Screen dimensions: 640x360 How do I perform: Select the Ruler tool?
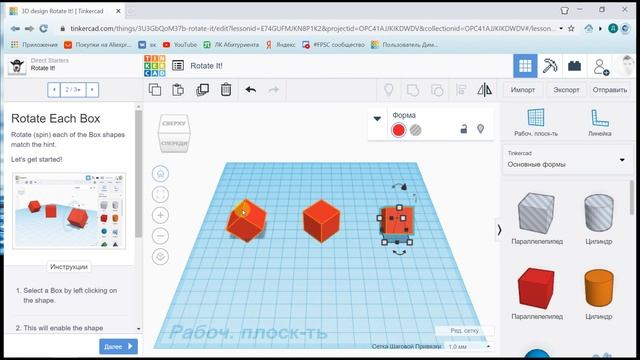[600, 122]
